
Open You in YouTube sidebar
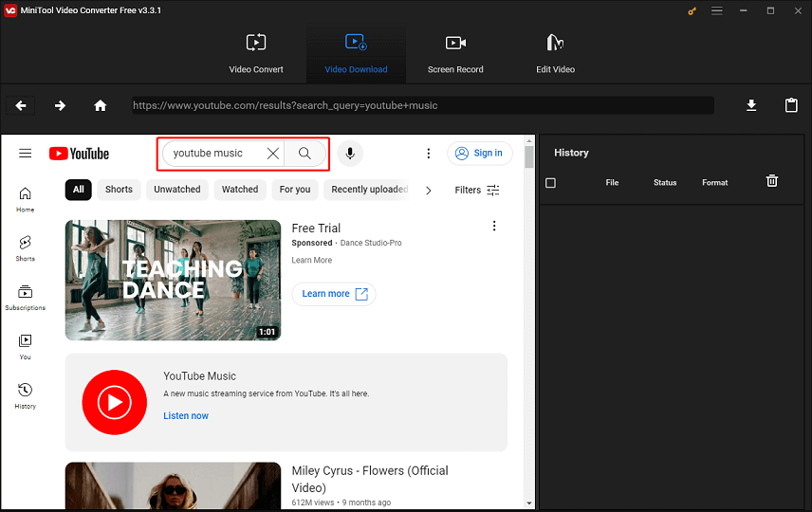pyautogui.click(x=25, y=347)
